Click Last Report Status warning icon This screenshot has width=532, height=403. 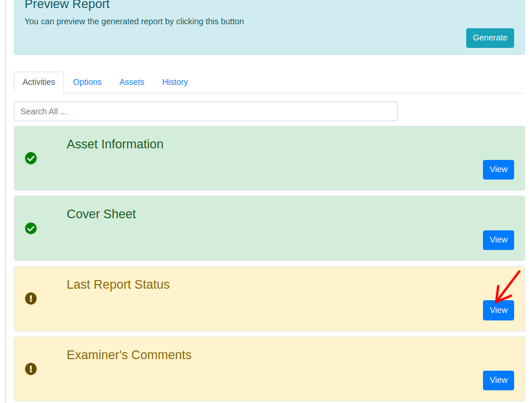tap(31, 298)
